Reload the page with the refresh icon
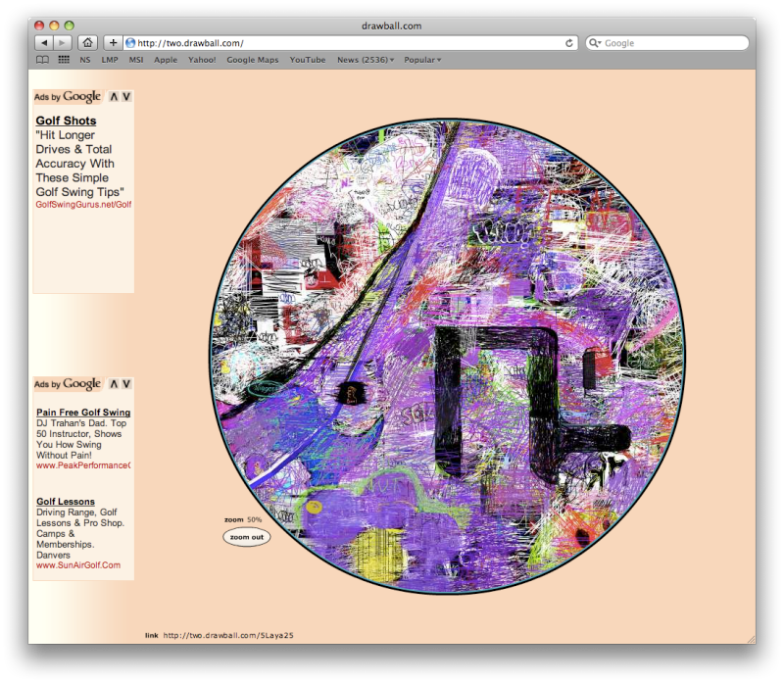 [569, 43]
